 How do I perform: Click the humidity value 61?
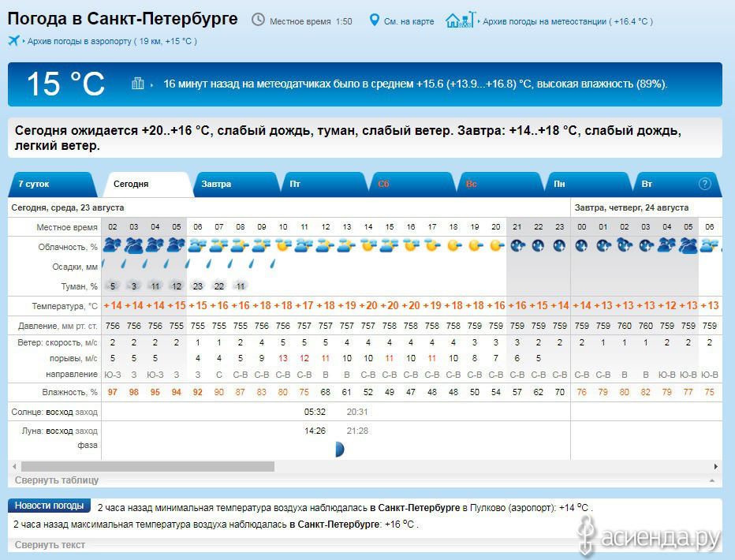[347, 392]
